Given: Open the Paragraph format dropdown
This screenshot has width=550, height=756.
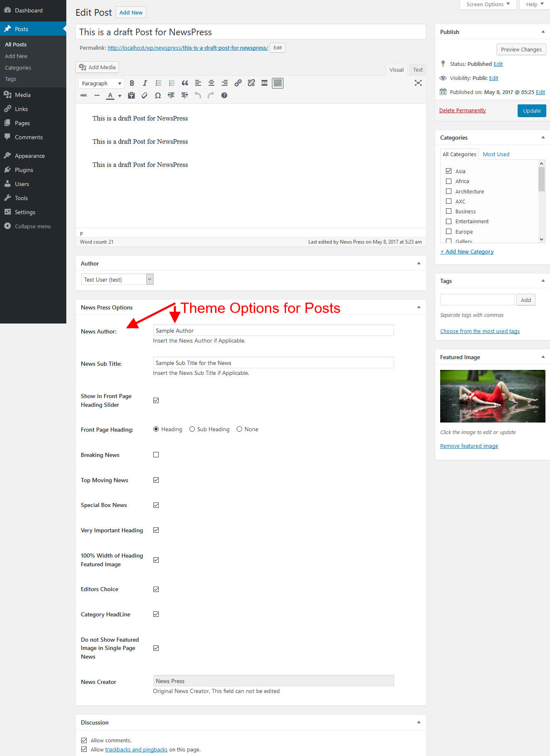Looking at the screenshot, I should pyautogui.click(x=101, y=83).
